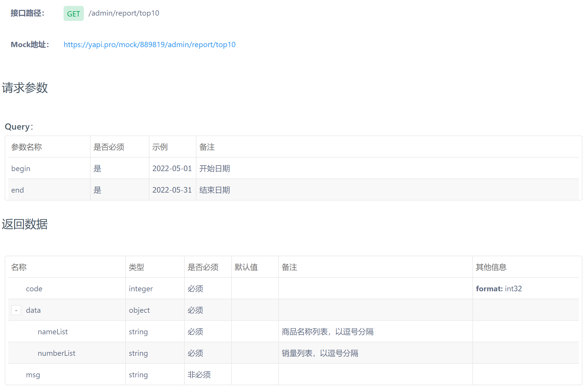Open the yapi.pro Mock address link
Viewport: 588px width, 392px height.
click(x=149, y=44)
